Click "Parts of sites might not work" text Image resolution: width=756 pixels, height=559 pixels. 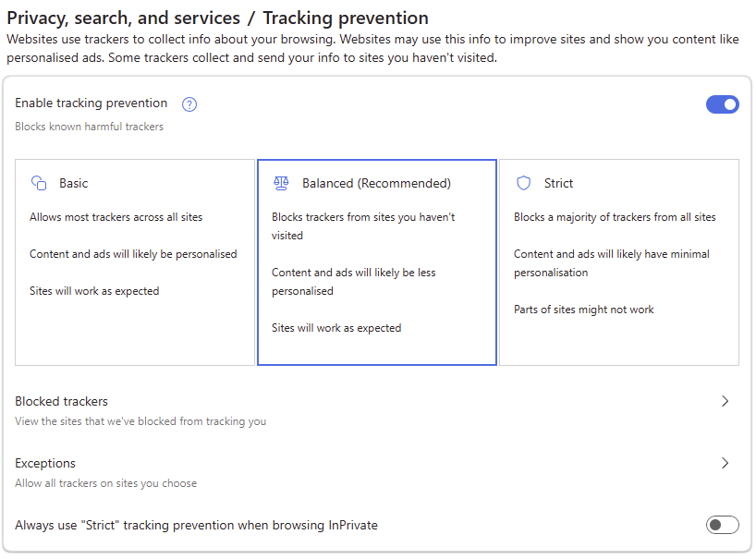pos(583,310)
